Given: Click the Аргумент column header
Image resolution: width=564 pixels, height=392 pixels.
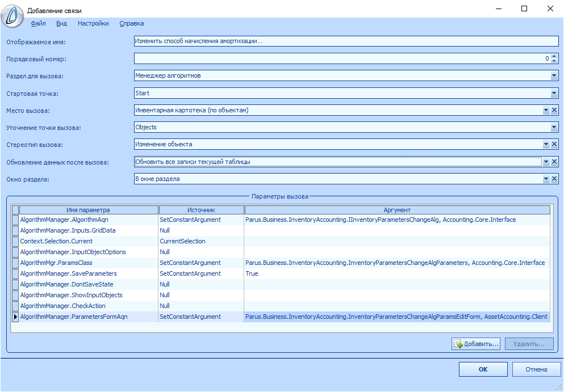Looking at the screenshot, I should [x=397, y=210].
